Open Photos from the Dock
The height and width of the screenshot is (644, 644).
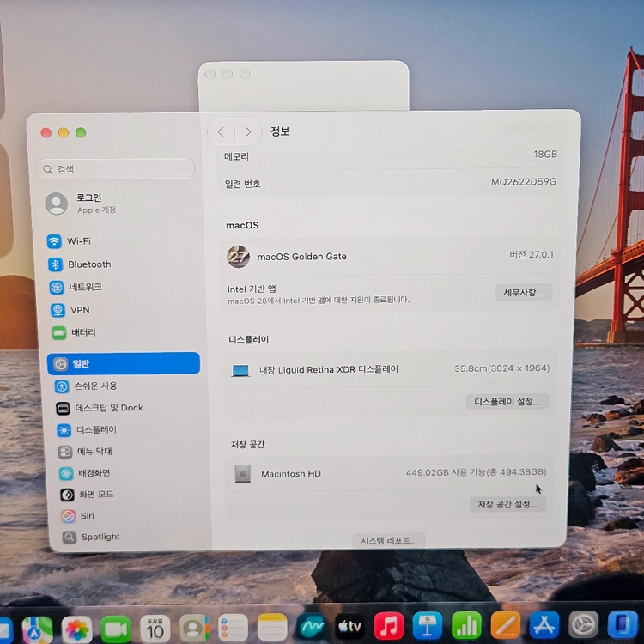coord(76,629)
